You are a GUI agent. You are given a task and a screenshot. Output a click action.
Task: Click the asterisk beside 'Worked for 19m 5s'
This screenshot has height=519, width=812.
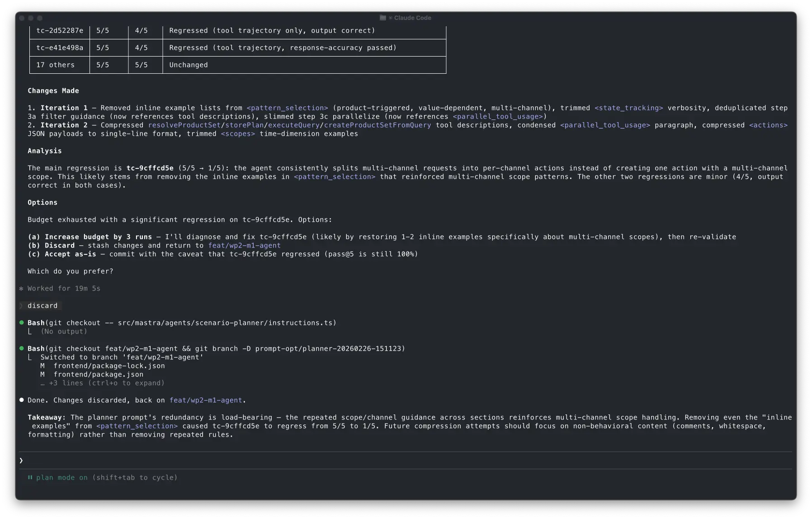(21, 289)
